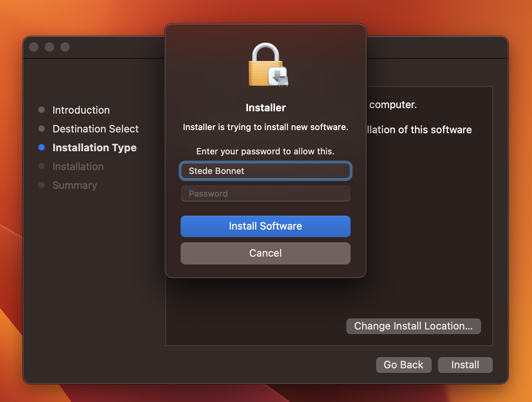Click the Install Software button
The image size is (532, 402).
[x=266, y=226]
